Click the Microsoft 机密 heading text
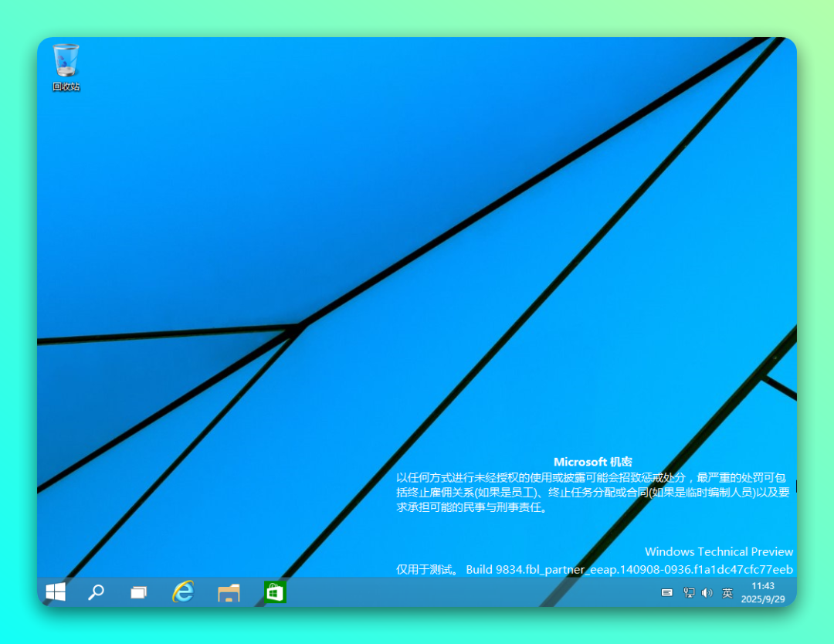 (x=592, y=462)
